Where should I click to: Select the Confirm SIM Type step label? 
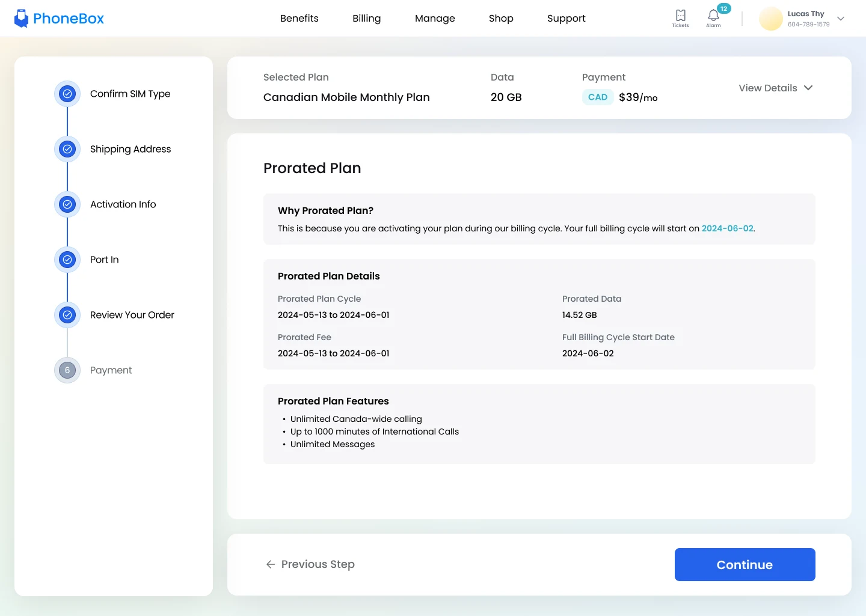coord(131,94)
